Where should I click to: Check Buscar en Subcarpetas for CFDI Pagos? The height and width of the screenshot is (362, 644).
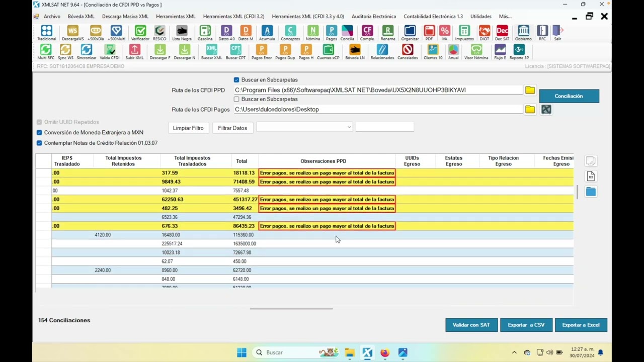[x=236, y=99]
